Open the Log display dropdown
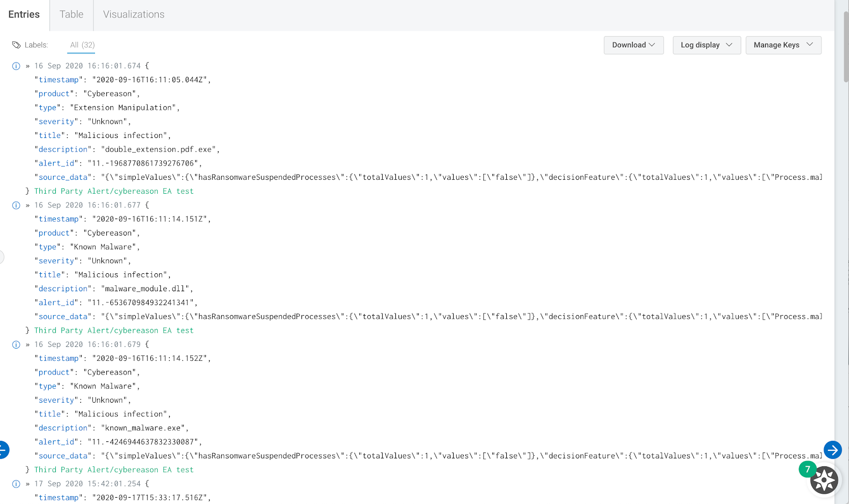Screen dimensions: 849x504 pos(706,45)
